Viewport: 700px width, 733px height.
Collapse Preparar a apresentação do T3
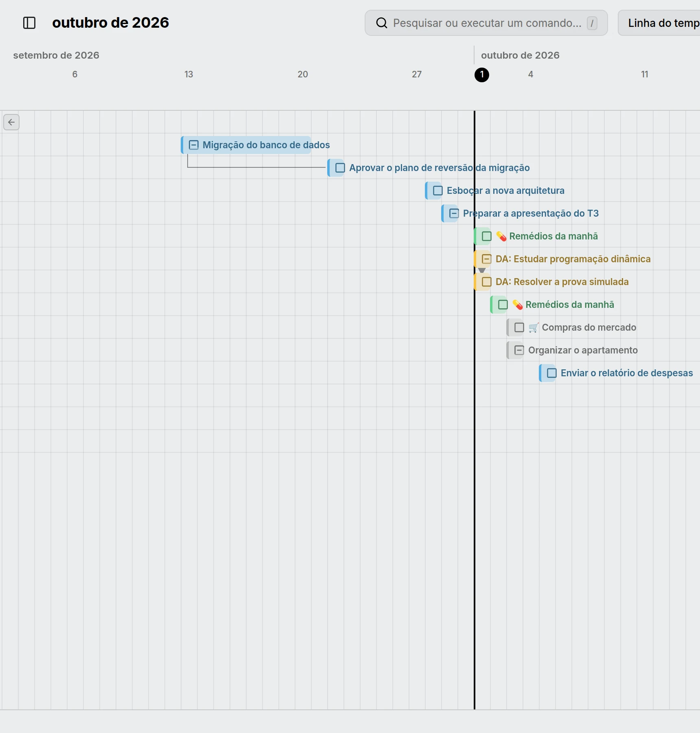click(454, 213)
